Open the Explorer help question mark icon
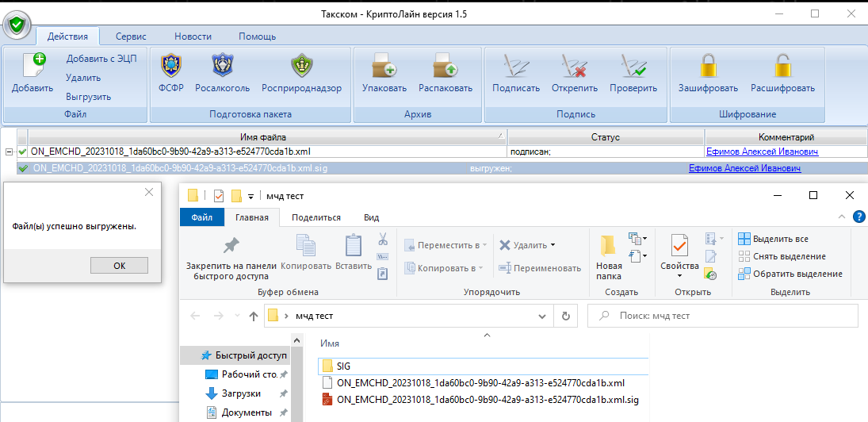The height and width of the screenshot is (422, 868). point(859,216)
